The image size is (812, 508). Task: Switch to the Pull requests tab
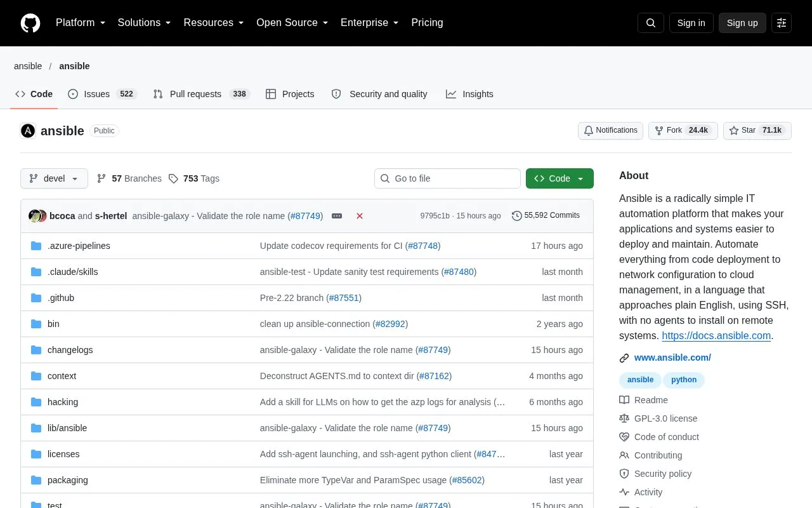(x=202, y=94)
